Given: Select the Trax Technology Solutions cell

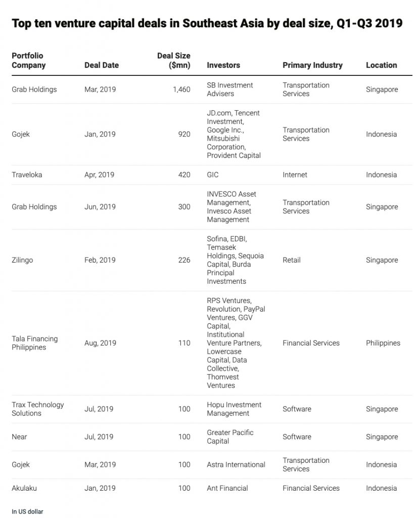Looking at the screenshot, I should tap(37, 409).
